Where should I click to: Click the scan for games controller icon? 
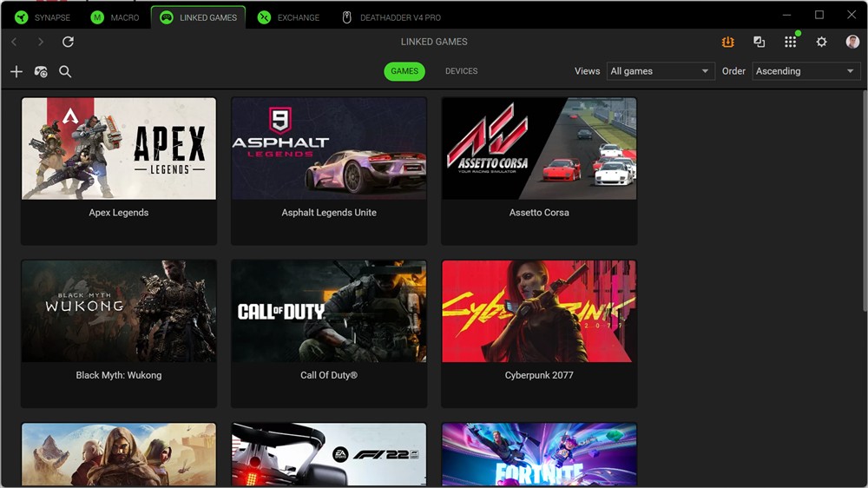coord(41,72)
